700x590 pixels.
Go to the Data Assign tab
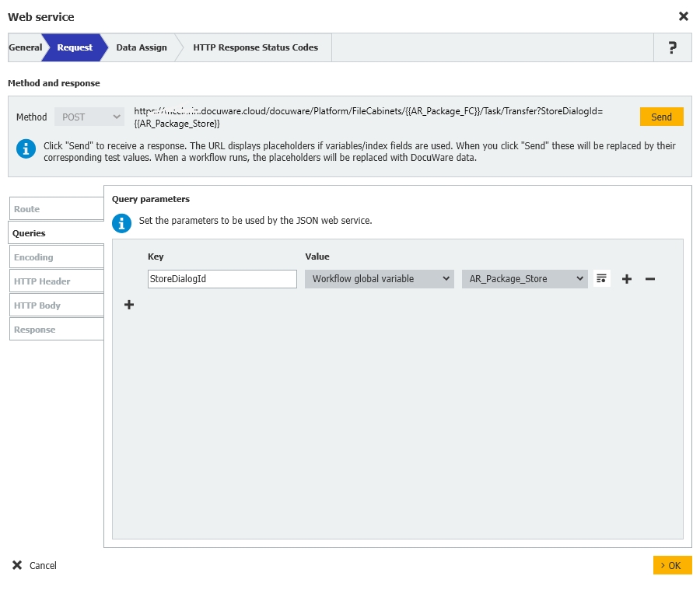tap(142, 47)
